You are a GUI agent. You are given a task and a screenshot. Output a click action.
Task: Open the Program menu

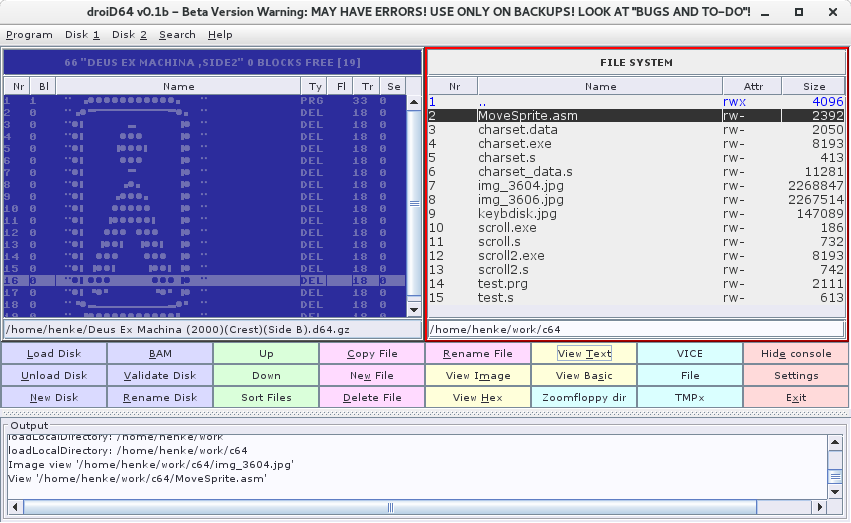pyautogui.click(x=29, y=34)
